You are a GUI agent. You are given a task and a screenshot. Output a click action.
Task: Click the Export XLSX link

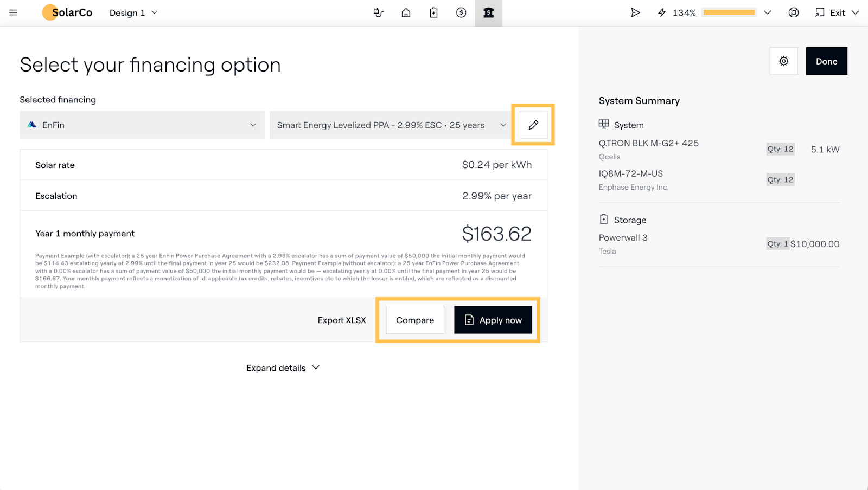342,320
